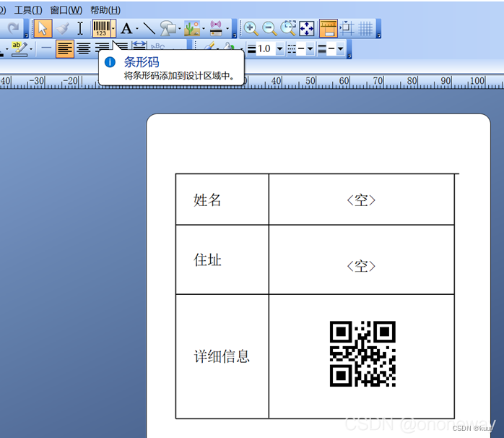
Task: Select the Text 'A' tool
Action: (x=126, y=29)
